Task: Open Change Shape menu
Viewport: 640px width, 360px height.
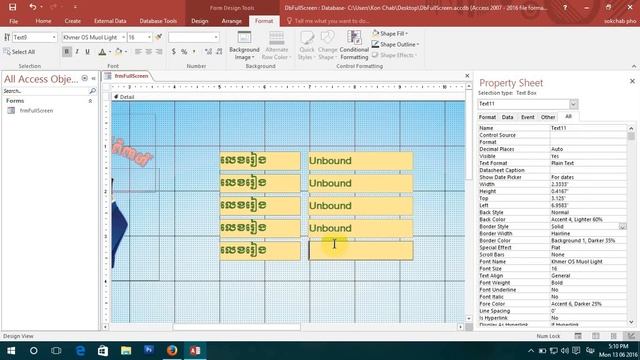Action: [327, 46]
